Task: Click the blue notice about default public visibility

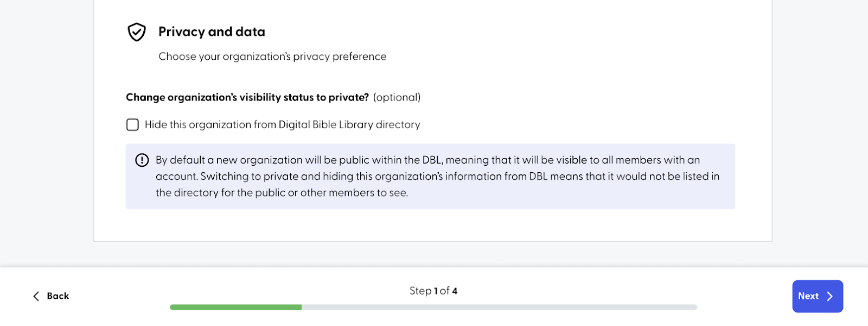Action: 430,177
